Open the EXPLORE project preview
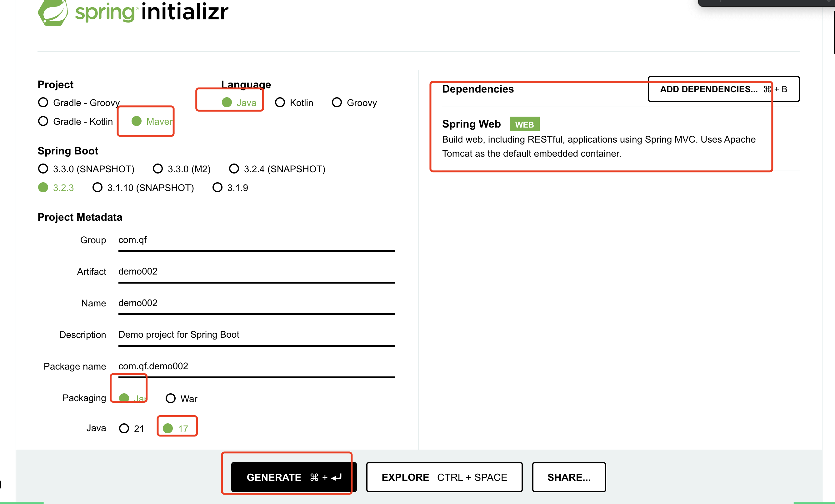835x504 pixels. click(444, 477)
